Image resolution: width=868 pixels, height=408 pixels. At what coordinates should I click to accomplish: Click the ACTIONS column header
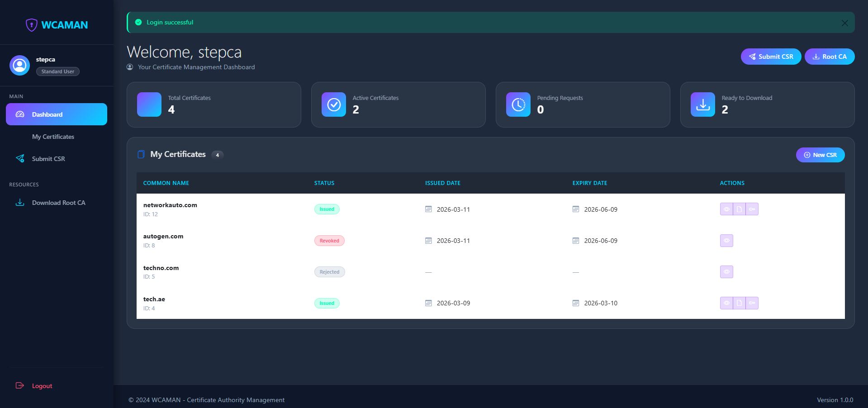732,183
